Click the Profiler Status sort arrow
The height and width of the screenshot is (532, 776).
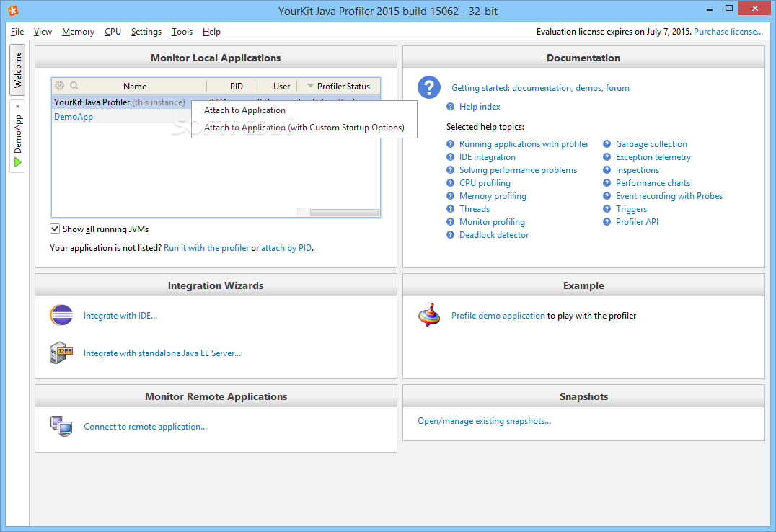[x=310, y=86]
